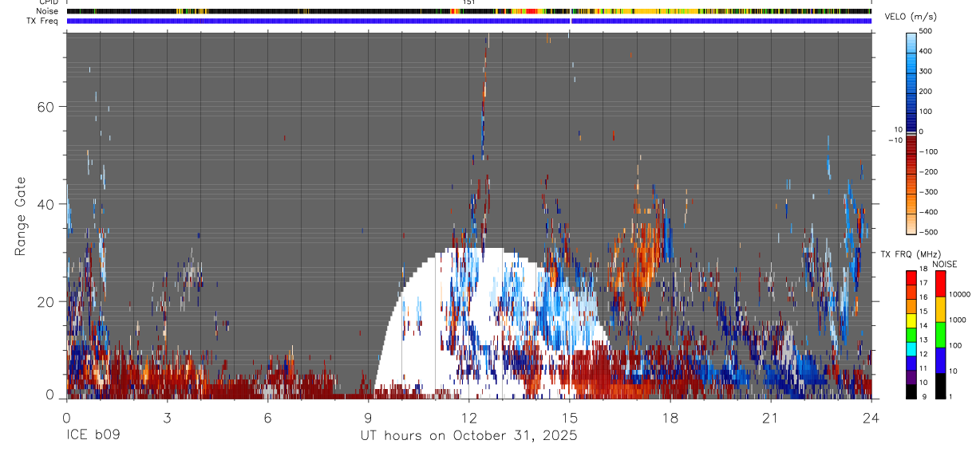Click the red segment of TX FRQ legend

pyautogui.click(x=911, y=277)
